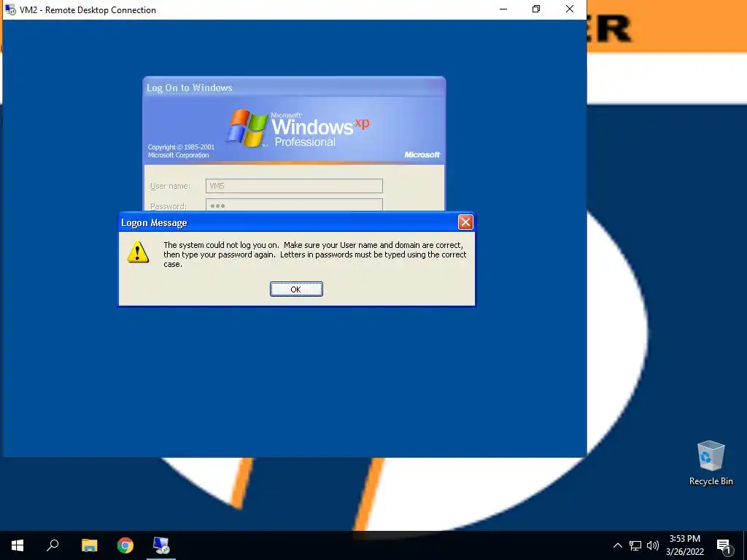747x560 pixels.
Task: Click the User name field showing VM5
Action: tap(294, 186)
